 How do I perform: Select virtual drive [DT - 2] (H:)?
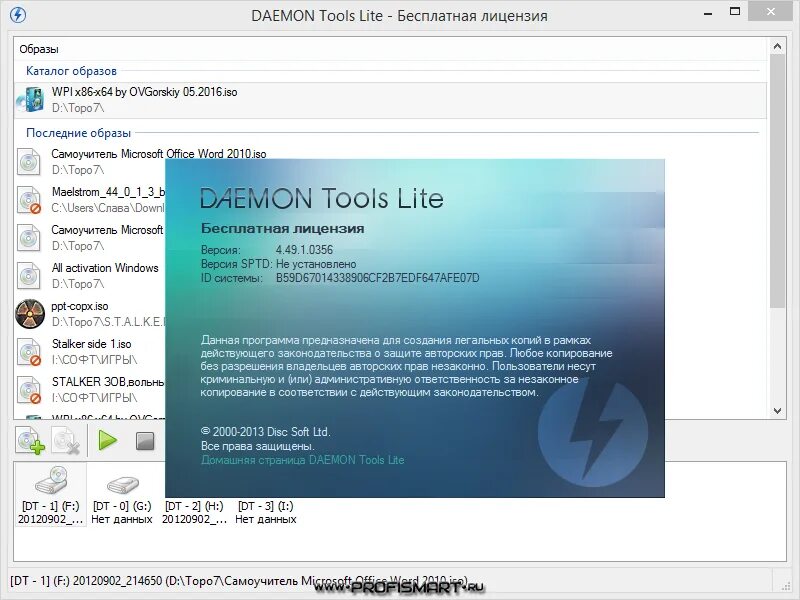pos(194,512)
